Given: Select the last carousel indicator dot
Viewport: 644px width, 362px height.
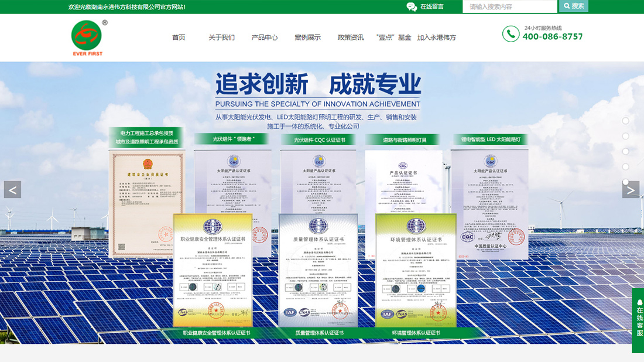Looking at the screenshot, I should point(625,182).
